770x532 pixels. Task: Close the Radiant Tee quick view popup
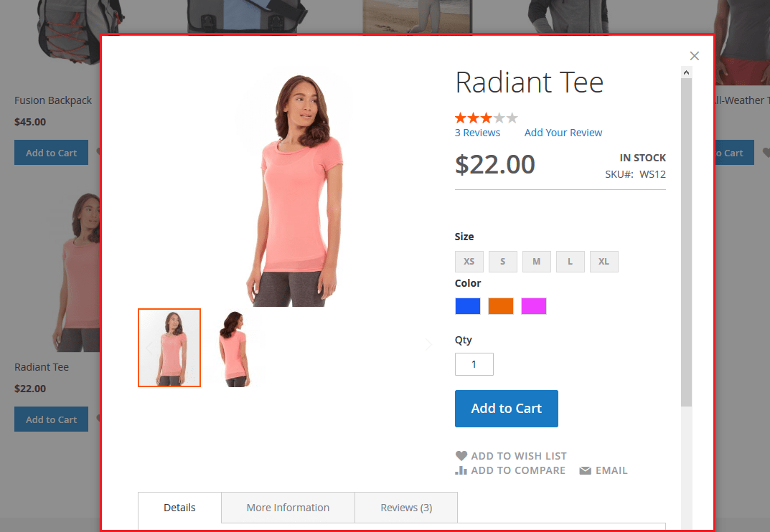(x=694, y=56)
